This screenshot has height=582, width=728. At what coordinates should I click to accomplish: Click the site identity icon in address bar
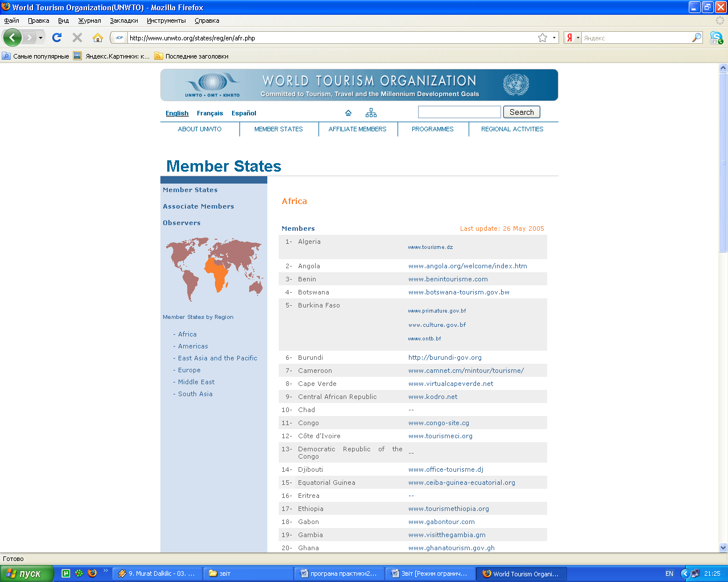pyautogui.click(x=119, y=38)
